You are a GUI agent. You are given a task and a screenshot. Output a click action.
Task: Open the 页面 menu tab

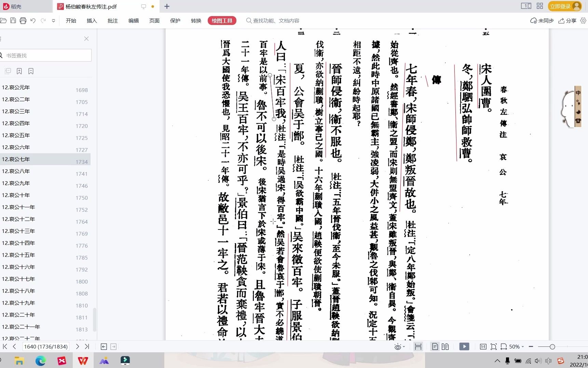(154, 21)
